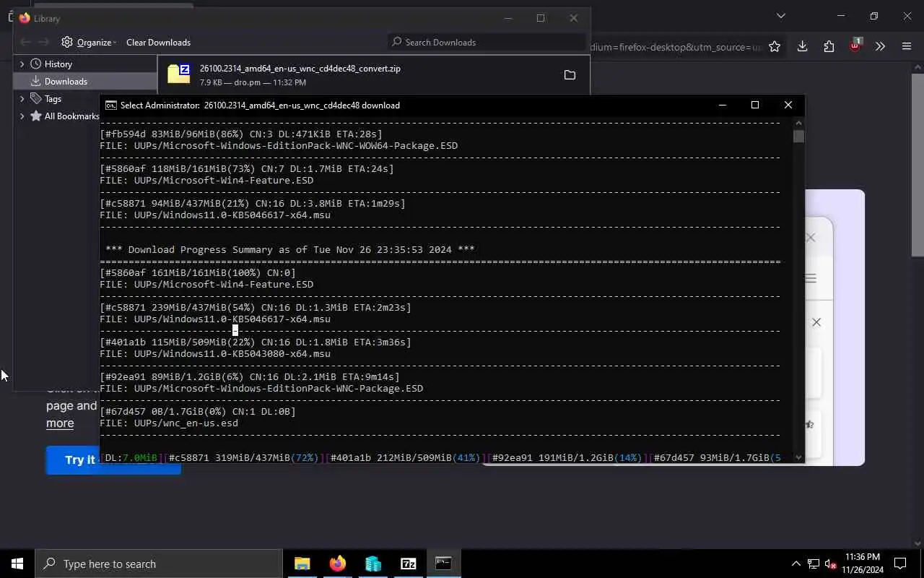Click the magnifier icon in taskbar search
This screenshot has height=578, width=924.
pos(49,564)
